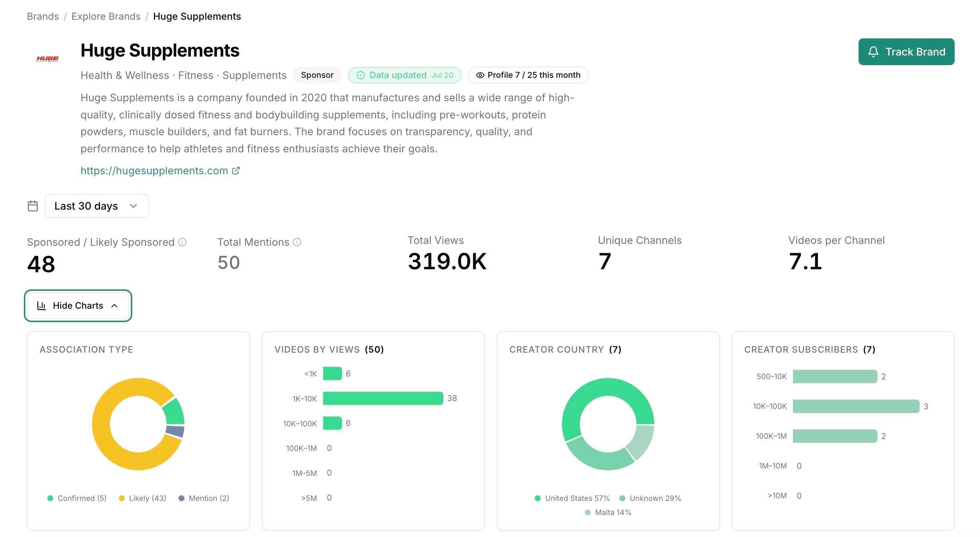
Task: Toggle the Confirmed (5) legend item
Action: (x=77, y=498)
